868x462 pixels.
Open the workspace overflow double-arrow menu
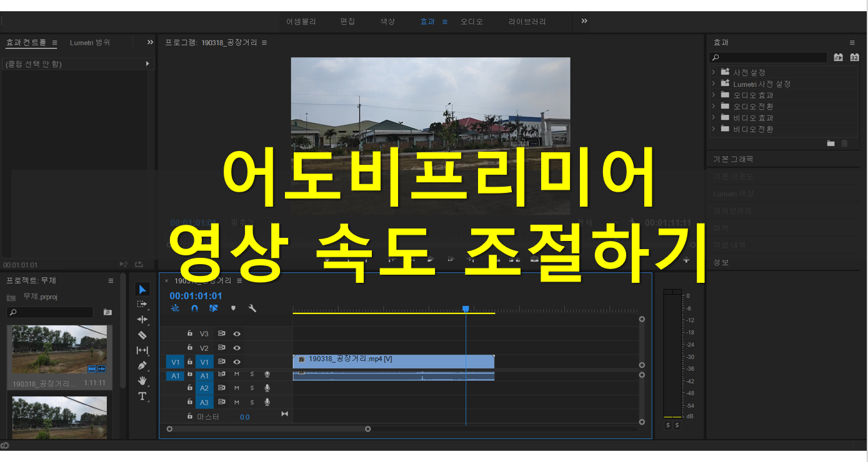click(x=584, y=21)
